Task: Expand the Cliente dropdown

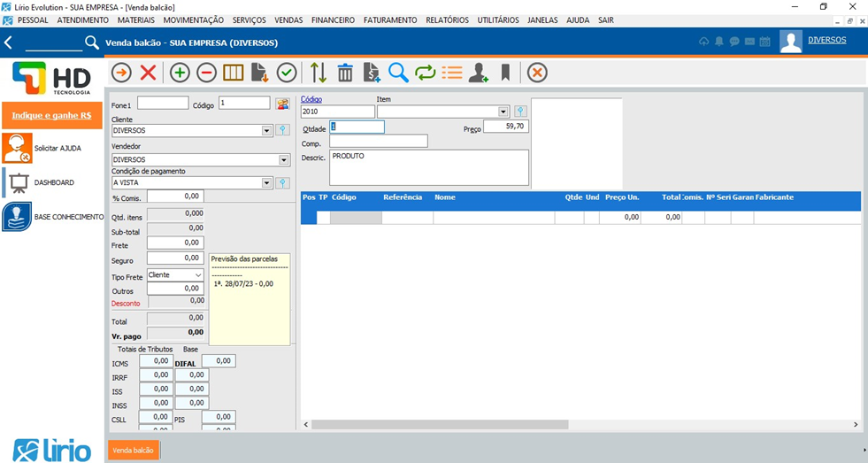Action: click(266, 130)
